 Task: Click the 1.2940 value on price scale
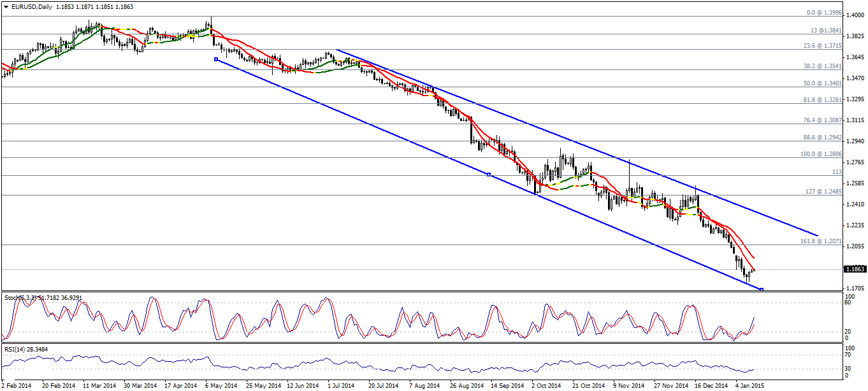[x=855, y=141]
